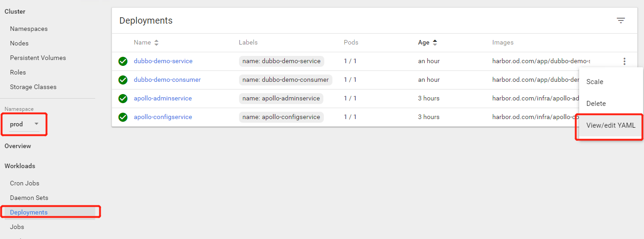Click the name: apollo-adminservice label chip
This screenshot has width=644, height=239.
click(x=281, y=98)
